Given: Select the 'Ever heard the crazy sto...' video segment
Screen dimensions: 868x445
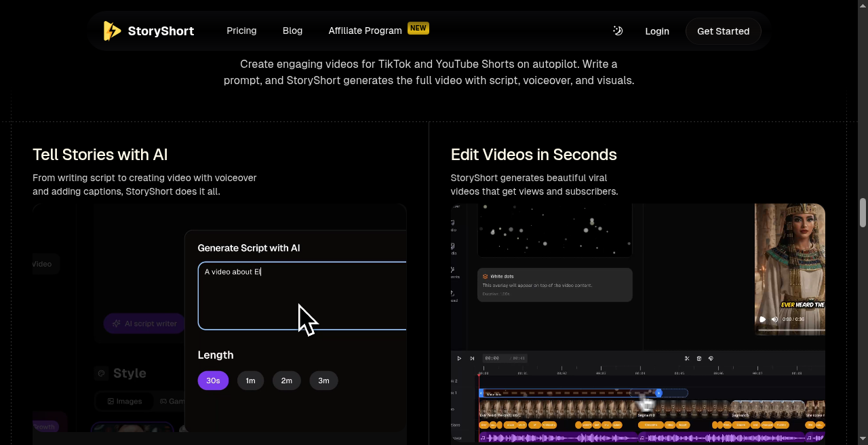Looking at the screenshot, I should pos(558,408).
